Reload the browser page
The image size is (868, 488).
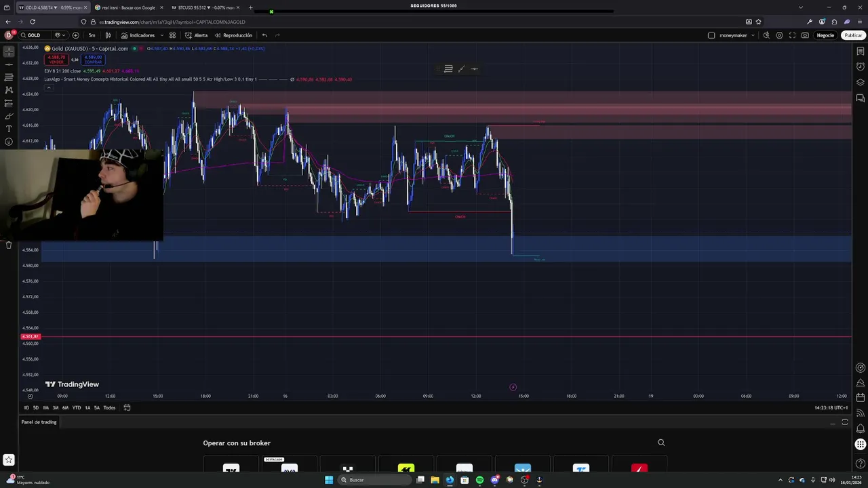tap(32, 22)
